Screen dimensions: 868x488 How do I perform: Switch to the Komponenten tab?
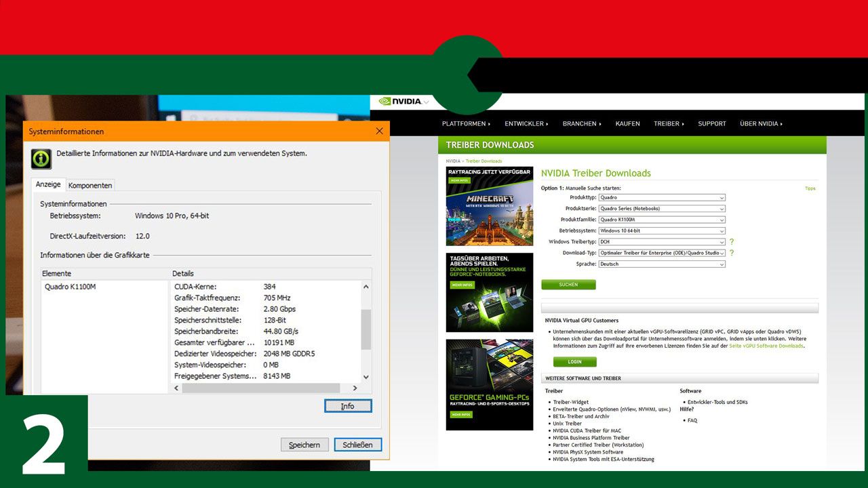pyautogui.click(x=90, y=184)
